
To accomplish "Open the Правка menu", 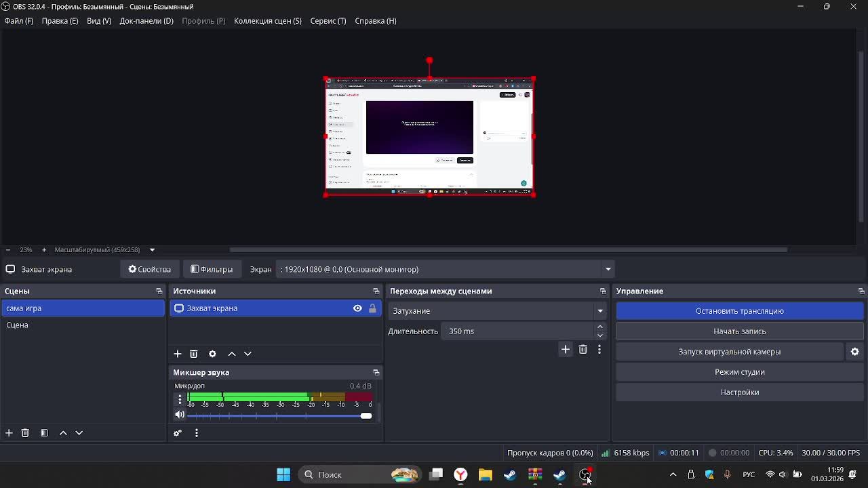I will pyautogui.click(x=60, y=21).
